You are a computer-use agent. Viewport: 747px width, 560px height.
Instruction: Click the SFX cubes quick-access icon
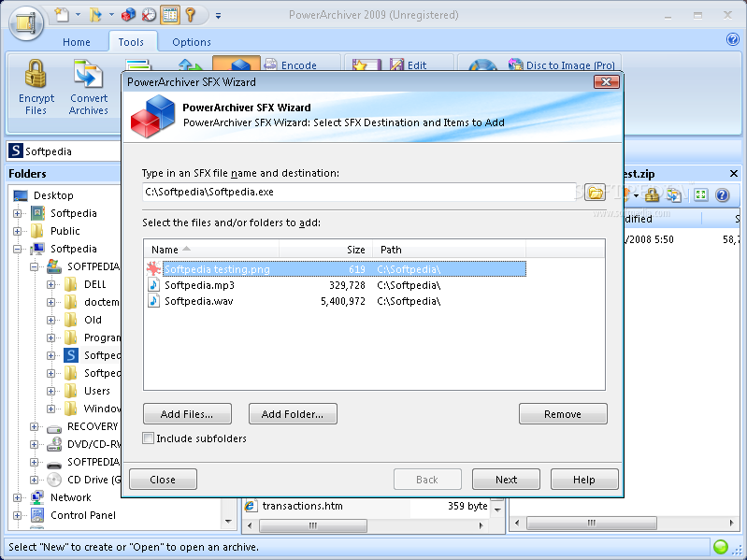click(x=128, y=15)
